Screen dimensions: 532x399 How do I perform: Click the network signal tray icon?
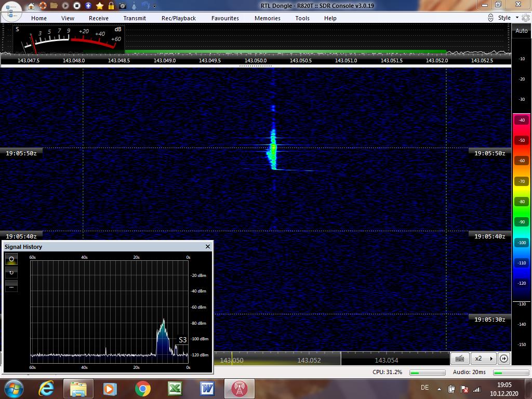point(477,389)
